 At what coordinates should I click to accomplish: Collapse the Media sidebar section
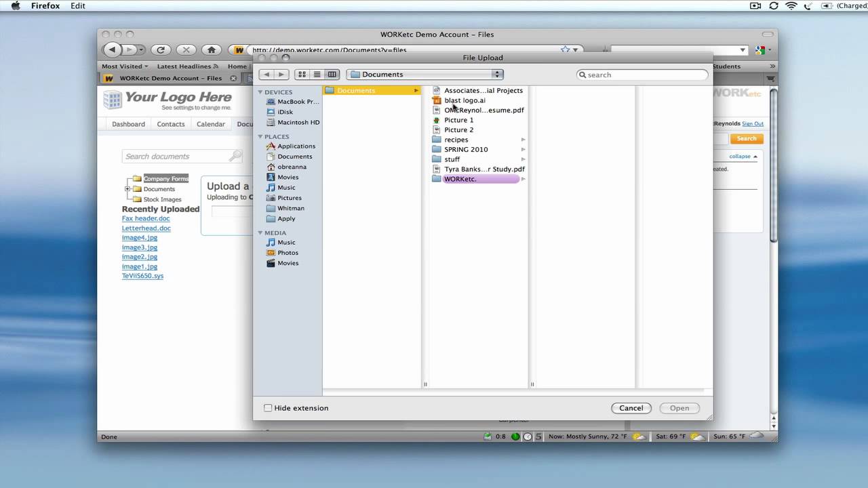coord(260,233)
